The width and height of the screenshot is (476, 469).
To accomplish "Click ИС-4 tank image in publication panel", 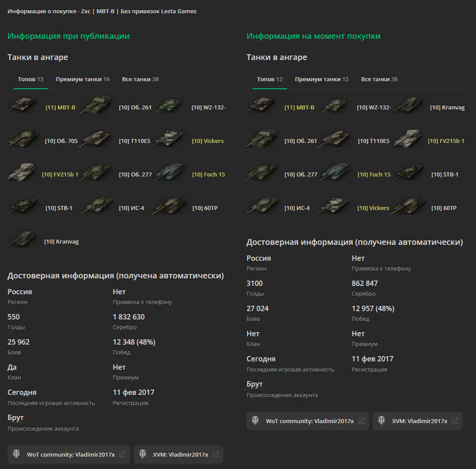I will pos(97,206).
